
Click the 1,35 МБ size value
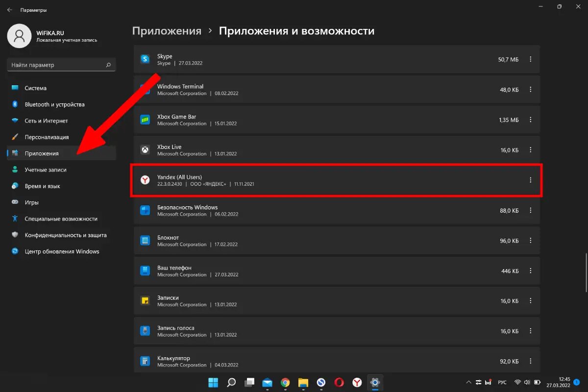(x=508, y=120)
